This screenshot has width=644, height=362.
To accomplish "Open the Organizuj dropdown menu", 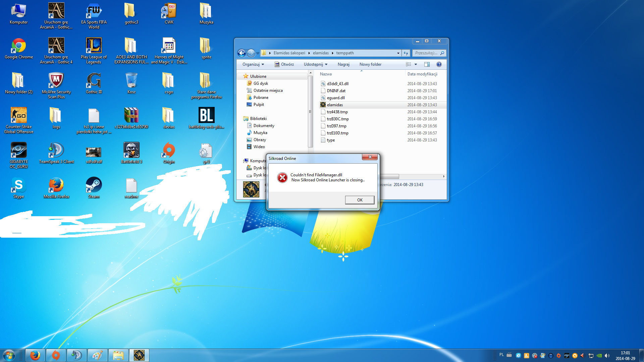I will (253, 64).
